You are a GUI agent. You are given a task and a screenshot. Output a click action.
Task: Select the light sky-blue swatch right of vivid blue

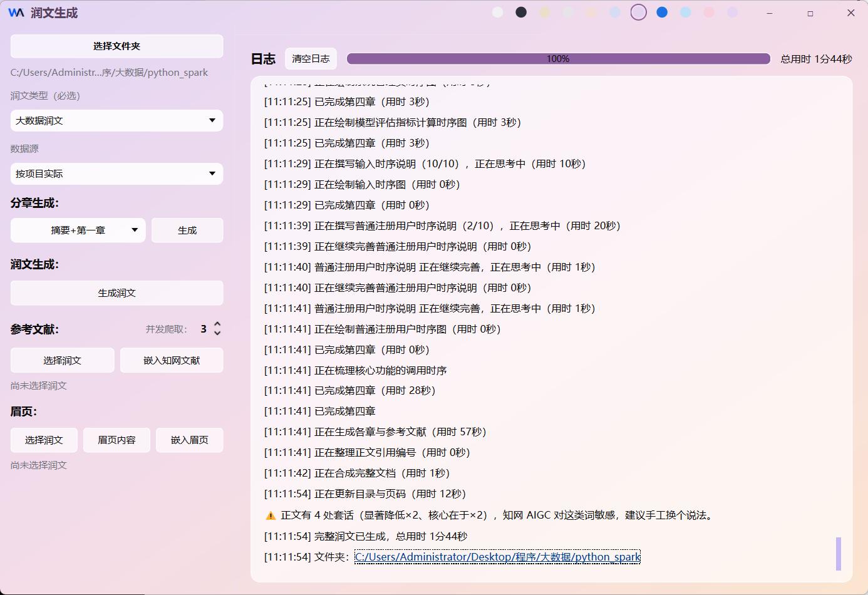tap(686, 12)
